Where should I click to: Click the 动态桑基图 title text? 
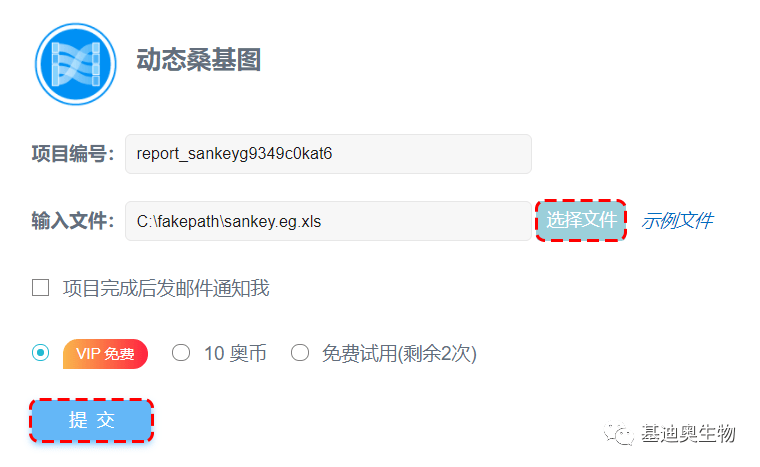point(199,60)
